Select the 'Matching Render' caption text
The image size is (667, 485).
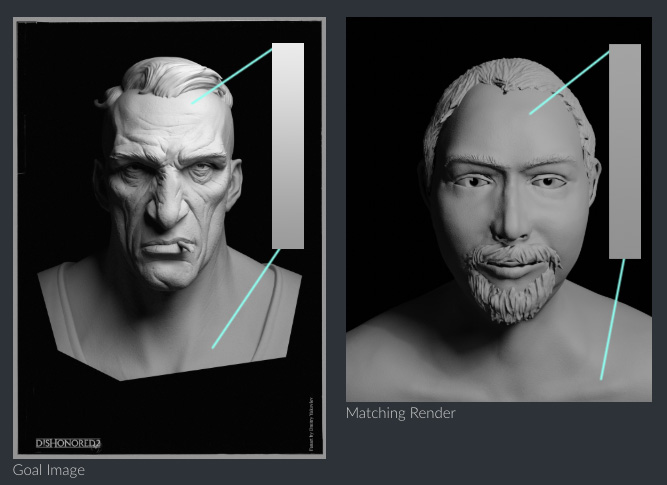(400, 413)
